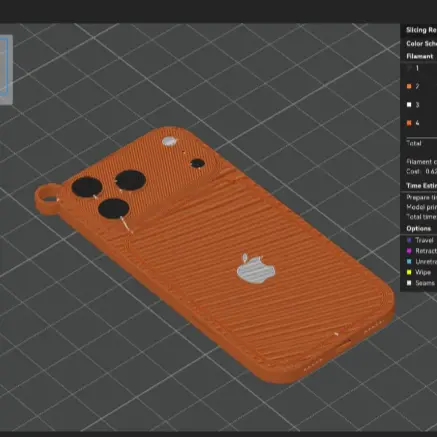Viewport: 437px width, 437px height.
Task: Toggle filament 2 orange color swatch
Action: [x=409, y=86]
